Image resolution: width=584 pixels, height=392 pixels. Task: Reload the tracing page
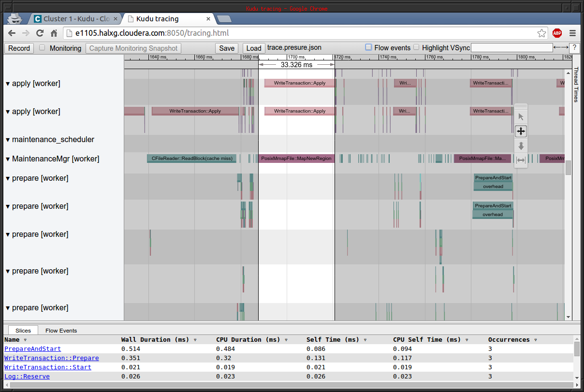coord(40,33)
